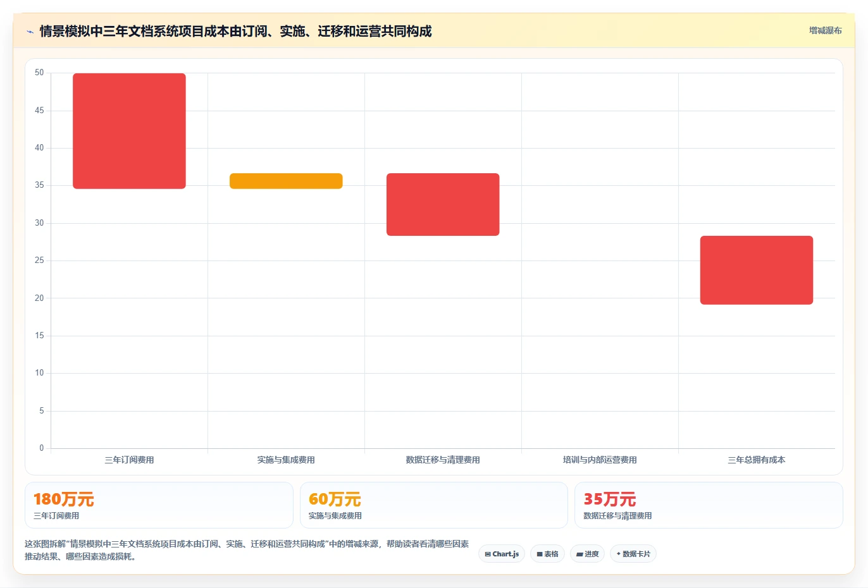Click the red bar for 数据迁移与清理费用
The width and height of the screenshot is (868, 588).
pos(443,204)
